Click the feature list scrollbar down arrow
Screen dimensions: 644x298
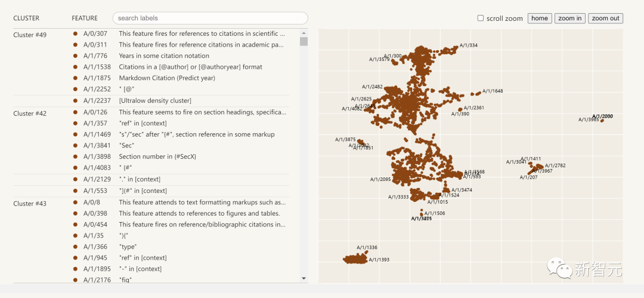pos(304,278)
